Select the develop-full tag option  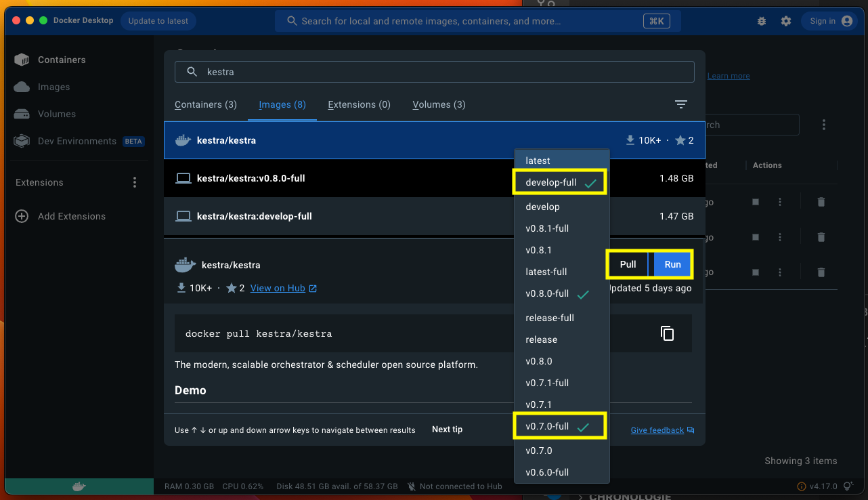coord(551,182)
